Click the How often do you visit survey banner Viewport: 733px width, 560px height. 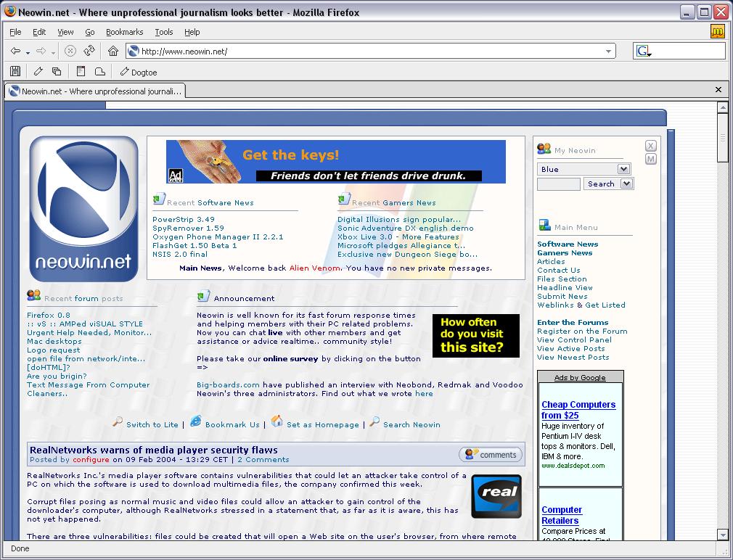click(476, 335)
